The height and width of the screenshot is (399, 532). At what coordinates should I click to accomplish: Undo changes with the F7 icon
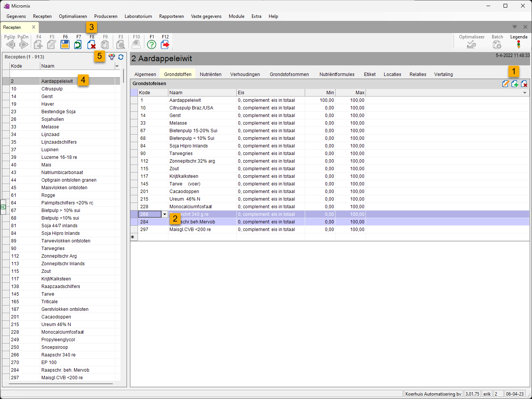point(78,44)
